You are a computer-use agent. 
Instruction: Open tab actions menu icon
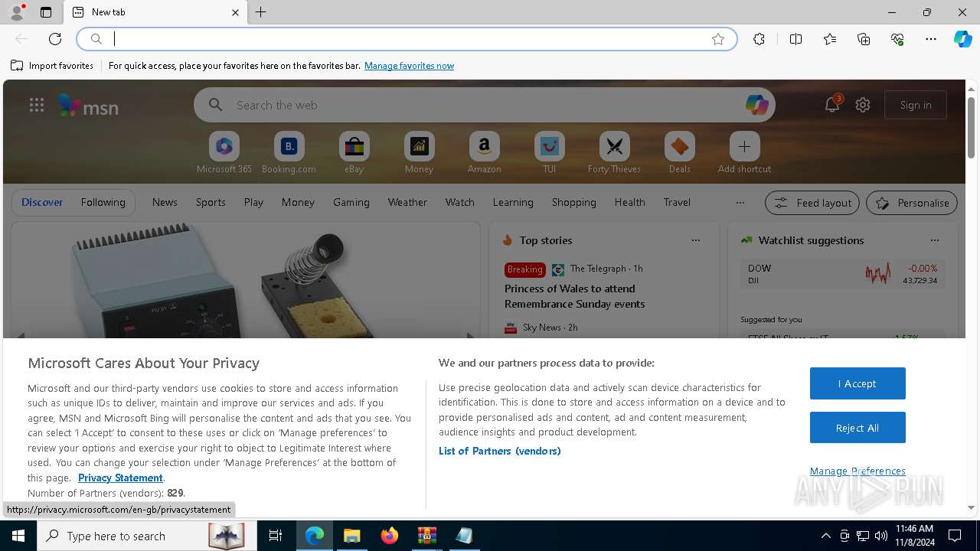tap(46, 12)
